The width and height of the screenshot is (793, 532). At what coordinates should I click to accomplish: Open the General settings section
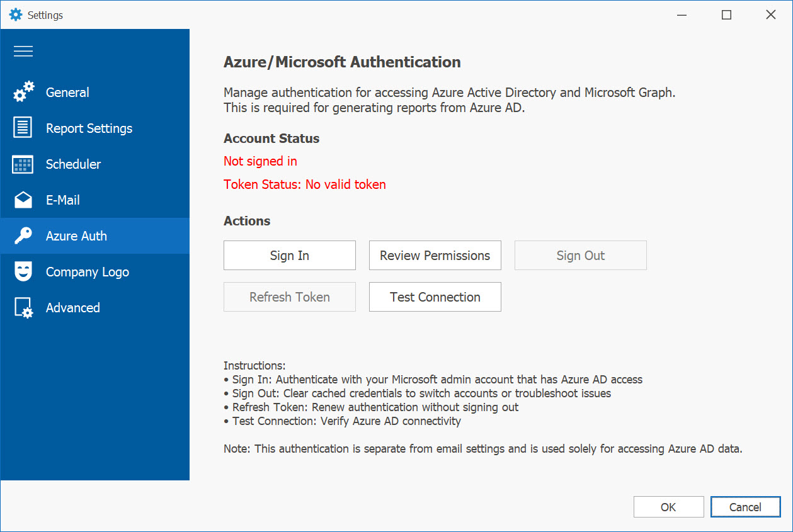pos(67,93)
